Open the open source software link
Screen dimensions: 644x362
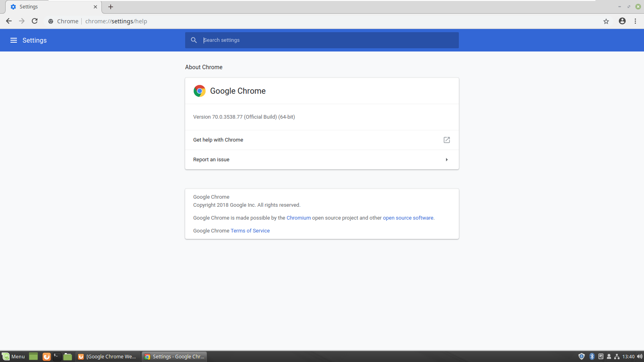tap(408, 218)
